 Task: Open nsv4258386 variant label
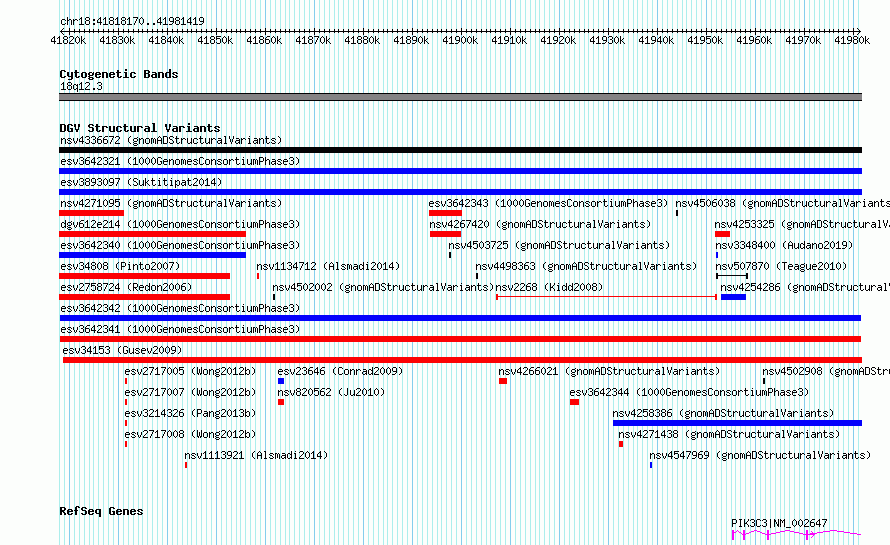point(723,413)
